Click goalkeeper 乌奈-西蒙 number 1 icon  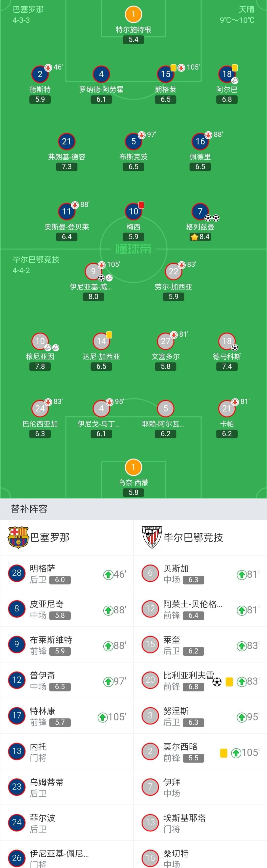pos(133,467)
